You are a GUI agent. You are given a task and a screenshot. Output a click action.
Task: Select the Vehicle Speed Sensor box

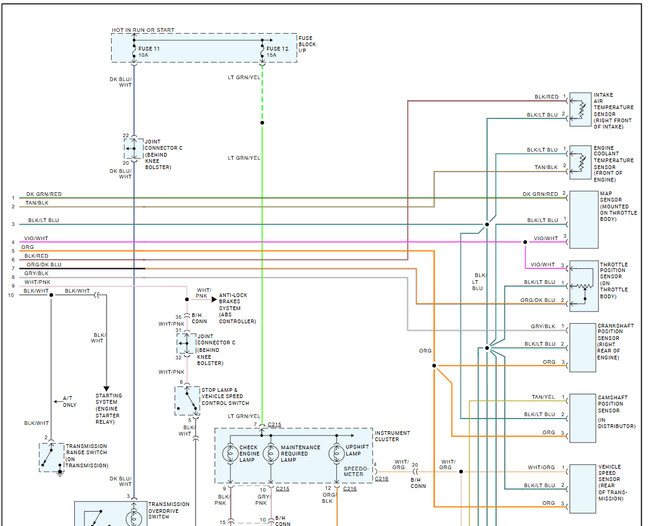click(x=583, y=489)
